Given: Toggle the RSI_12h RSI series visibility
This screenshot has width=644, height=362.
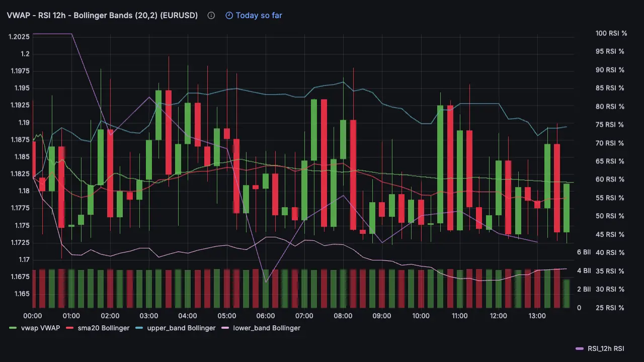Looking at the screenshot, I should click(x=605, y=348).
